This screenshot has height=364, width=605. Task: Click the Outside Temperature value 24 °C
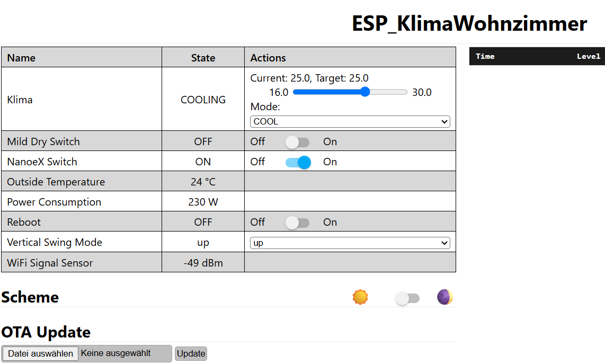pos(203,182)
